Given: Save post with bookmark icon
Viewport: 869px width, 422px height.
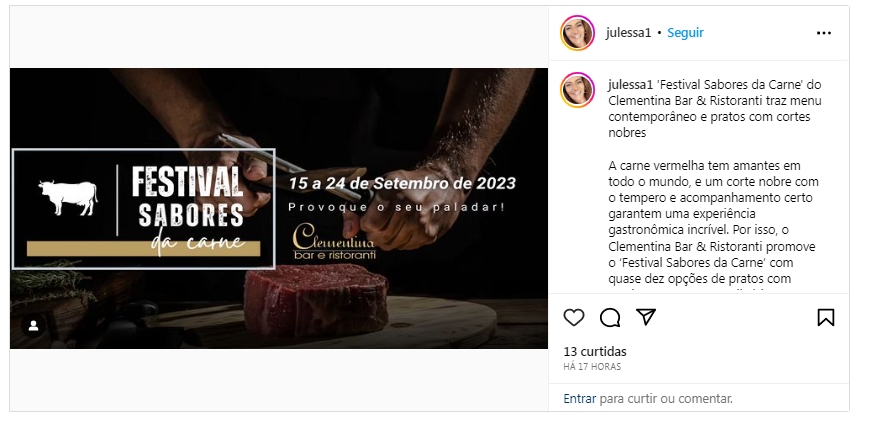Looking at the screenshot, I should point(825,317).
